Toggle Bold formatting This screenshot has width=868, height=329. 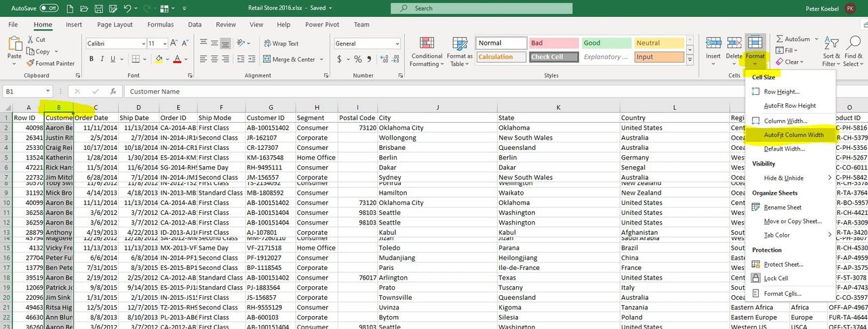(x=92, y=60)
